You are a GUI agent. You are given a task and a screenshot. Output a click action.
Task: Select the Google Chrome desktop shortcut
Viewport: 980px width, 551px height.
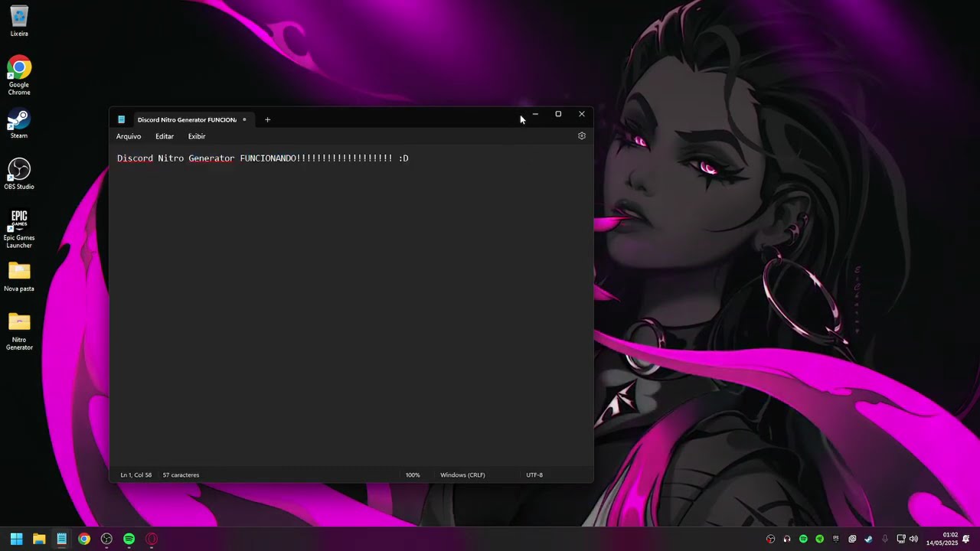(19, 76)
